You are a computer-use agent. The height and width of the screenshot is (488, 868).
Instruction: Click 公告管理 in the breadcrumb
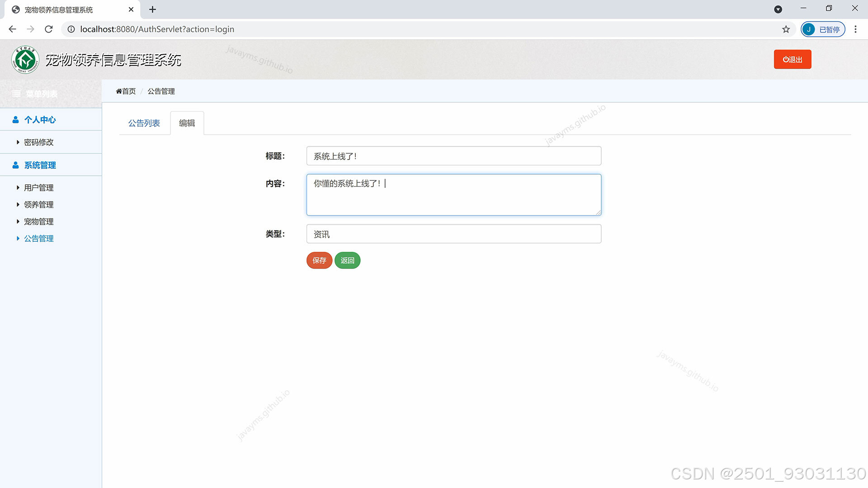tap(161, 91)
